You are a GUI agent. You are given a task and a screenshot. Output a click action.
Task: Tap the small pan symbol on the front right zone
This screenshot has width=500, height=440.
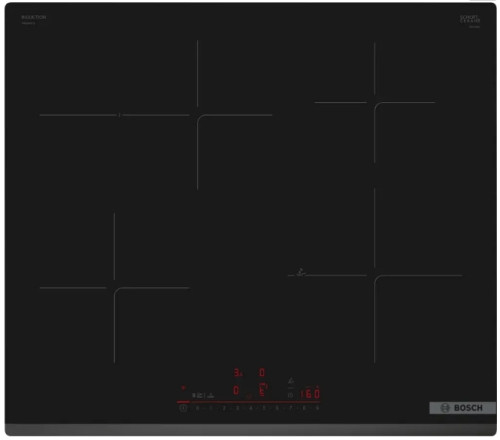301,272
